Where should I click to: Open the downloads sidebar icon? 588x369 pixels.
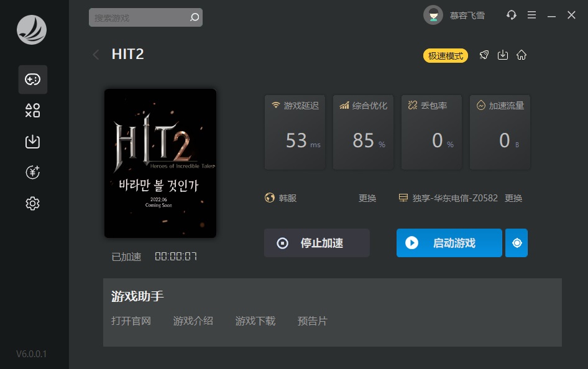(x=32, y=142)
